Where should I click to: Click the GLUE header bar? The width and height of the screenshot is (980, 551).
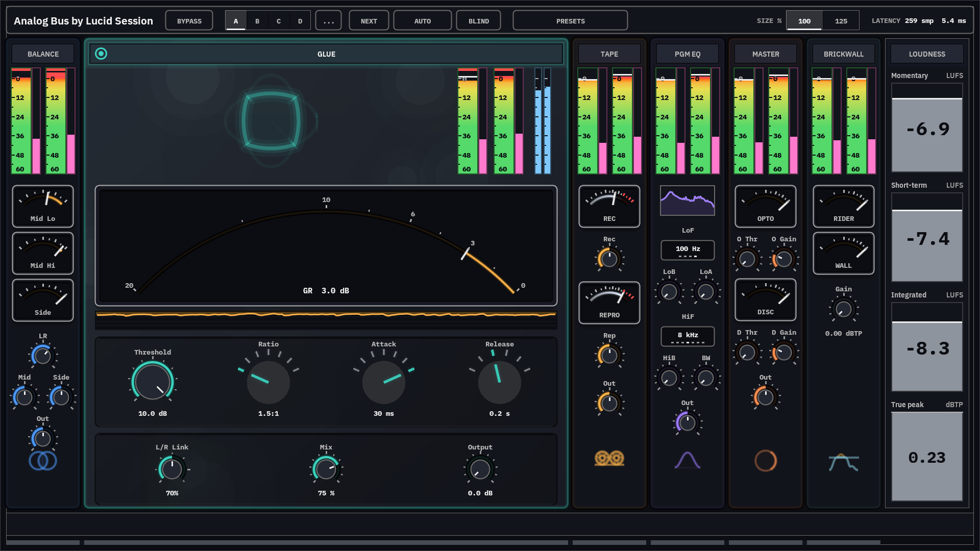click(x=326, y=54)
